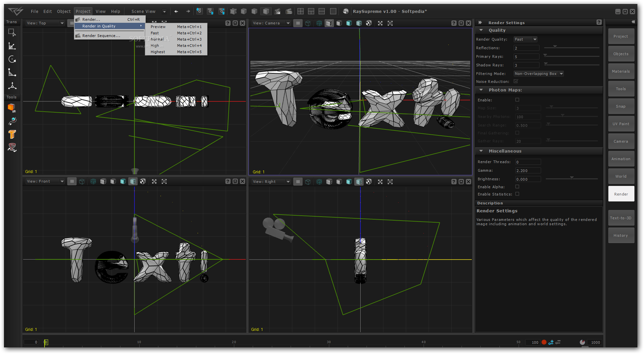Adjust the Brightness slider
Viewport: 644px width, 354px height.
[x=571, y=178]
